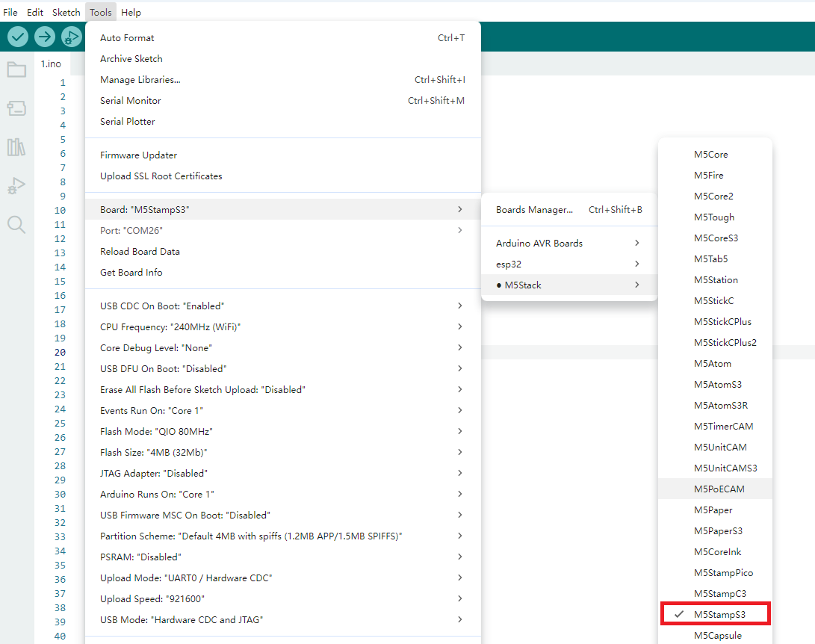Select the M5TimerCAM board
Viewport: 815px width, 644px height.
pyautogui.click(x=715, y=426)
